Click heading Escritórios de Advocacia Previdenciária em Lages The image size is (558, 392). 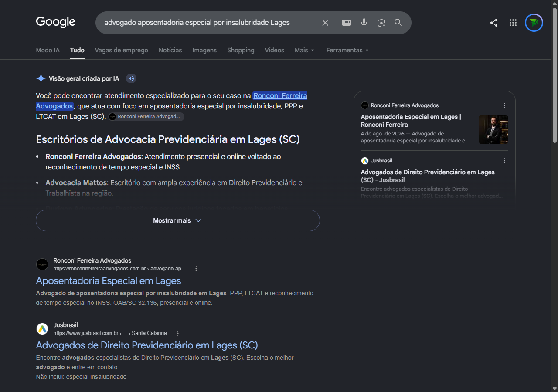(x=168, y=139)
